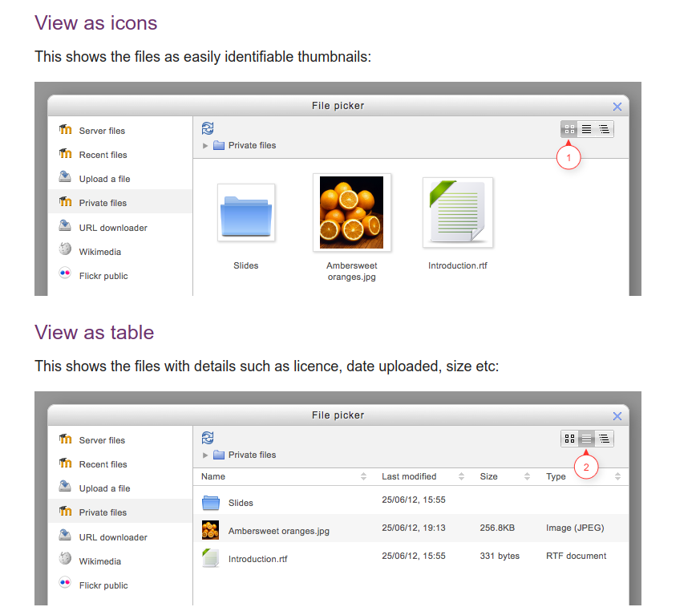Select the Ambersweet oranges large thumbnail

(x=351, y=212)
